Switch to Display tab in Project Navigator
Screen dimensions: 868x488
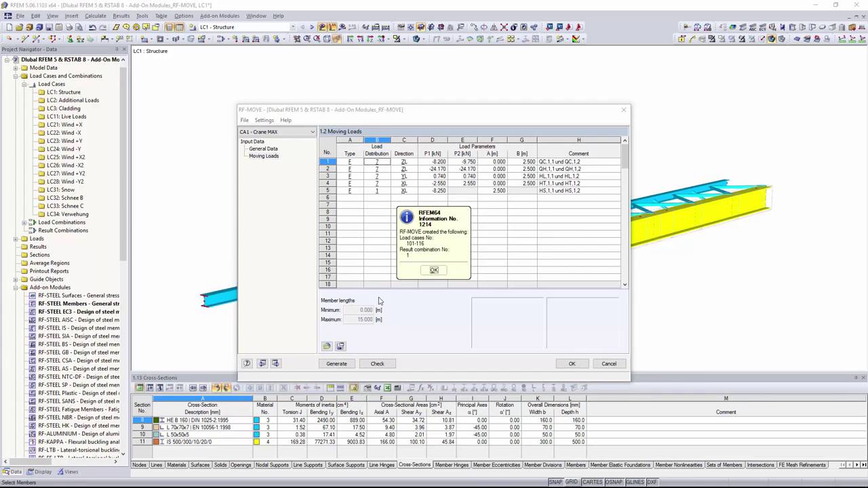(39, 472)
